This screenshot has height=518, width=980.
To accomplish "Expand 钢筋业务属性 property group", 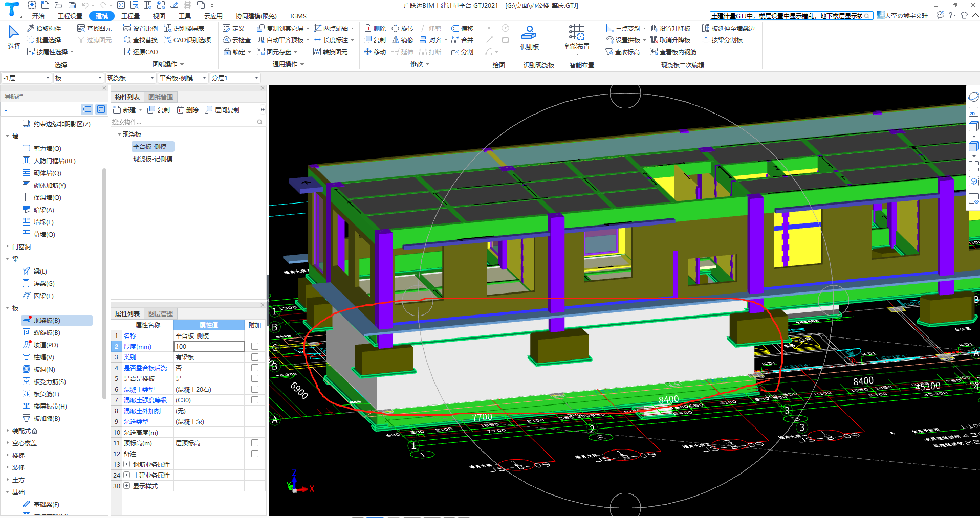I will pyautogui.click(x=126, y=464).
